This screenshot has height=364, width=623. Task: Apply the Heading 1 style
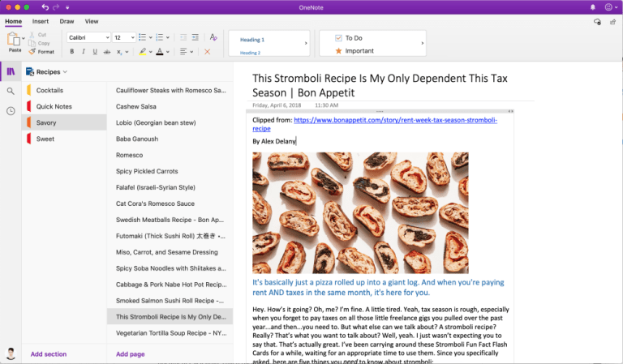[x=252, y=40]
